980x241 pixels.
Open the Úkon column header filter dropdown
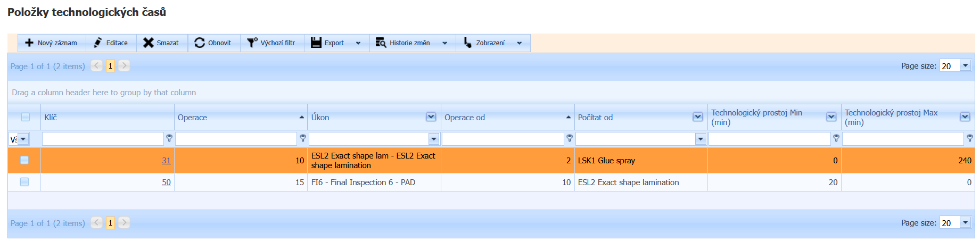pyautogui.click(x=431, y=117)
